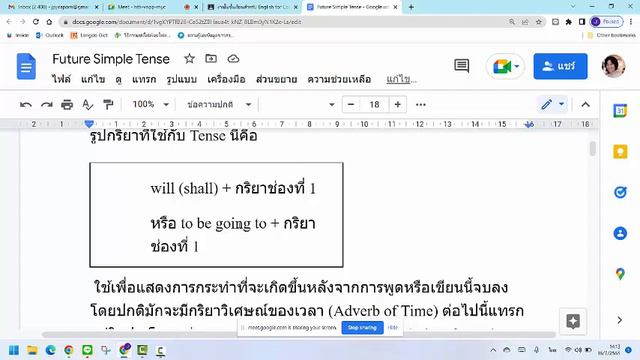Click inside the will (shall) formula box
Screen dimensions: 640x360
[x=216, y=215]
